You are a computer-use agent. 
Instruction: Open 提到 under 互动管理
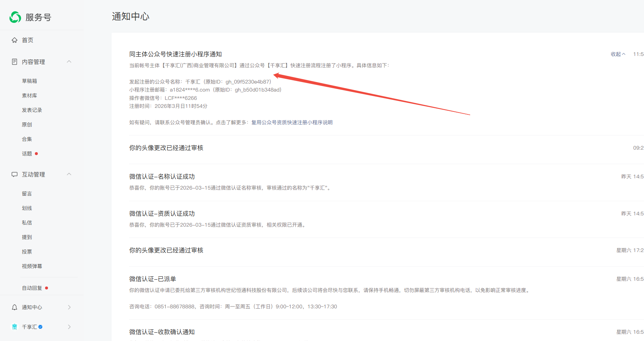click(x=27, y=237)
